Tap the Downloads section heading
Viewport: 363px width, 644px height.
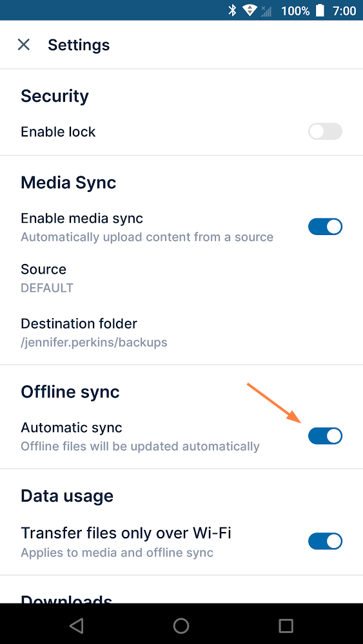(66, 598)
